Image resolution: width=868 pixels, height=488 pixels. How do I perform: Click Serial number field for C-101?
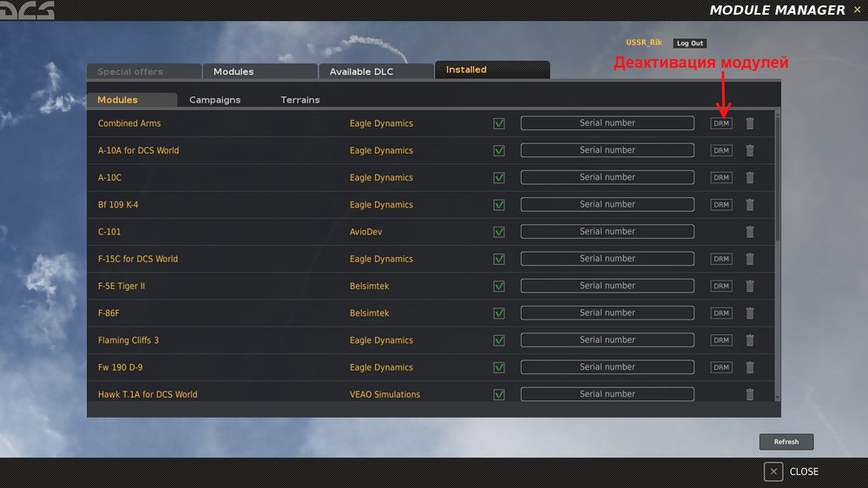pos(608,232)
